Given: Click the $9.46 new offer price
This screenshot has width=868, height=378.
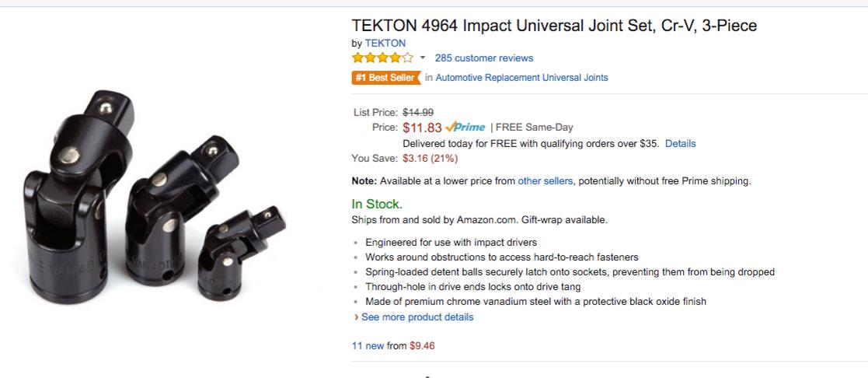Looking at the screenshot, I should coord(422,346).
